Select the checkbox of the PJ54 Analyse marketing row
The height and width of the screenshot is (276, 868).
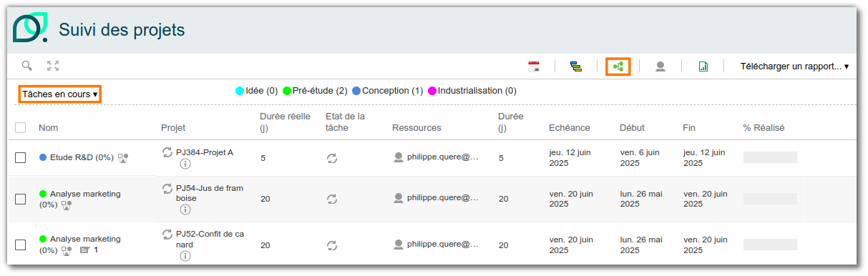coord(21,199)
